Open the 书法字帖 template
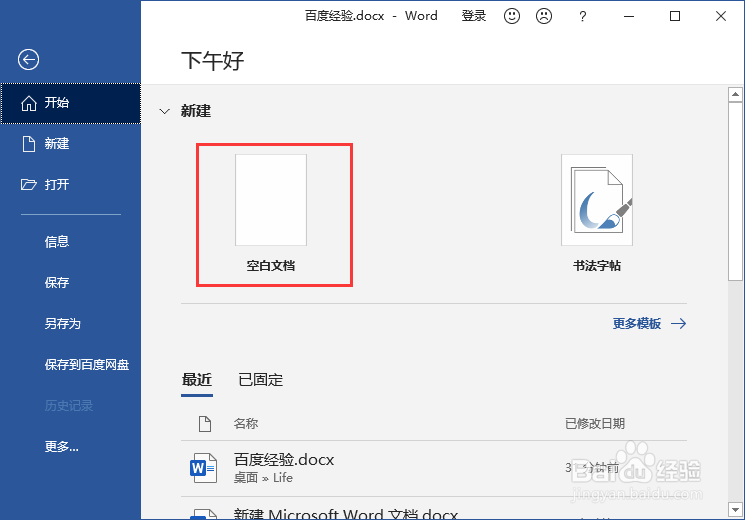This screenshot has height=520, width=745. point(597,213)
